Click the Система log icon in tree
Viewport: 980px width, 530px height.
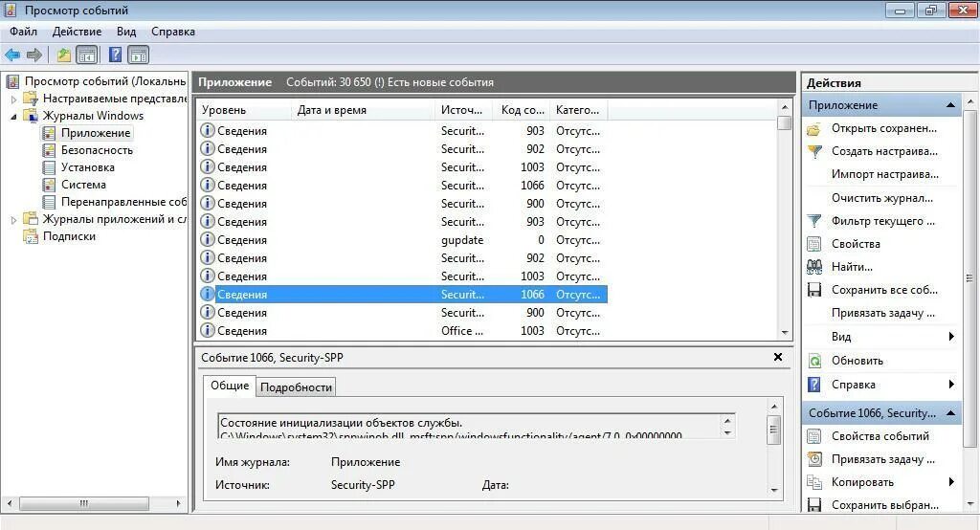click(x=49, y=185)
